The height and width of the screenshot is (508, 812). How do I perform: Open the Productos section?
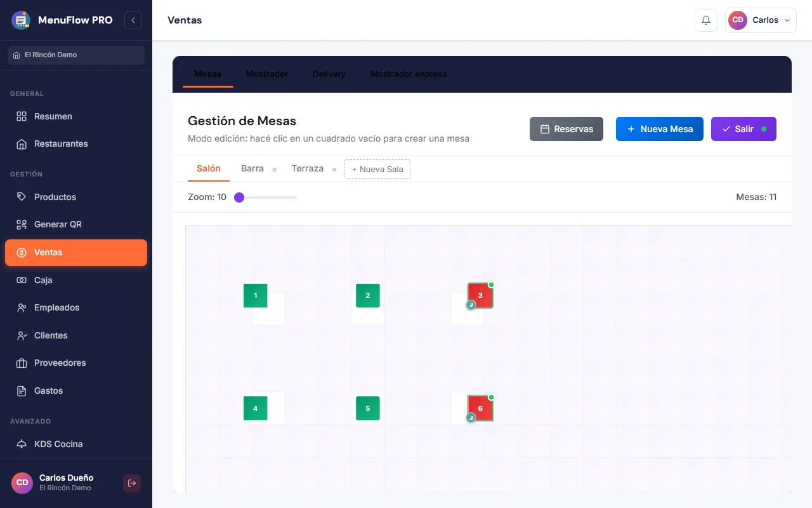coord(76,197)
